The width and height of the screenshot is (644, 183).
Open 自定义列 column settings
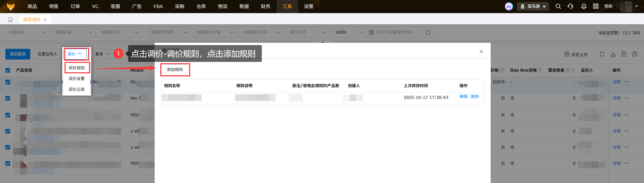click(x=576, y=54)
